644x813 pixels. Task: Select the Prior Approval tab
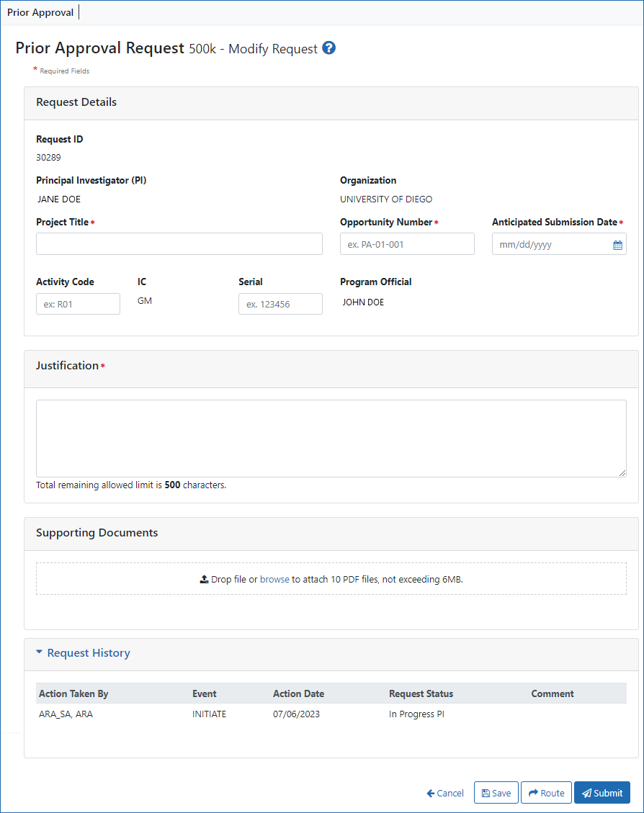click(40, 12)
